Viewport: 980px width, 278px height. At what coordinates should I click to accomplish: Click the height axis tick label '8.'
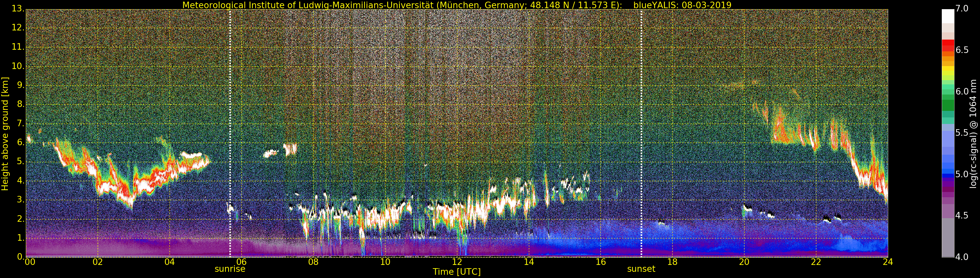[x=20, y=104]
